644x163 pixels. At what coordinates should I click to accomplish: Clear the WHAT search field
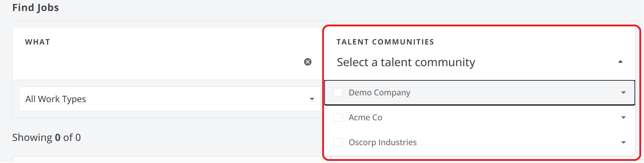(308, 62)
